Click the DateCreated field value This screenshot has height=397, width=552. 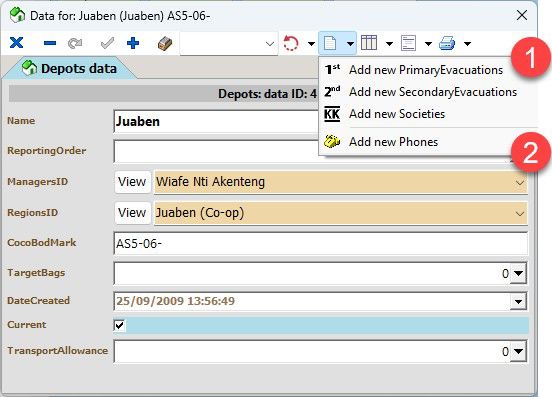(312, 301)
